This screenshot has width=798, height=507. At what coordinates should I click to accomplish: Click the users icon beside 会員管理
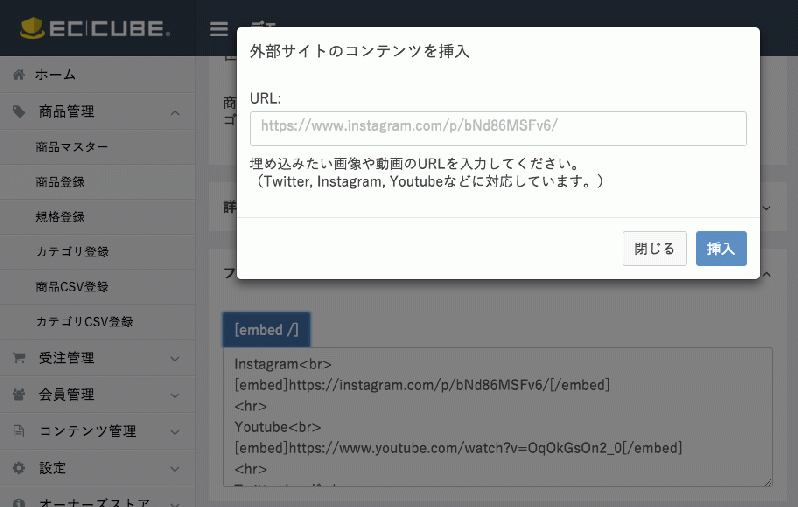(x=19, y=395)
